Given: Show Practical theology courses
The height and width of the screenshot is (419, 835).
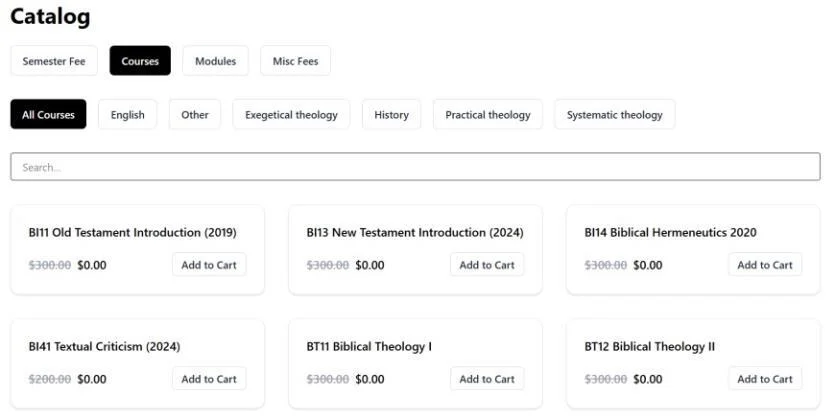Looking at the screenshot, I should [x=488, y=114].
